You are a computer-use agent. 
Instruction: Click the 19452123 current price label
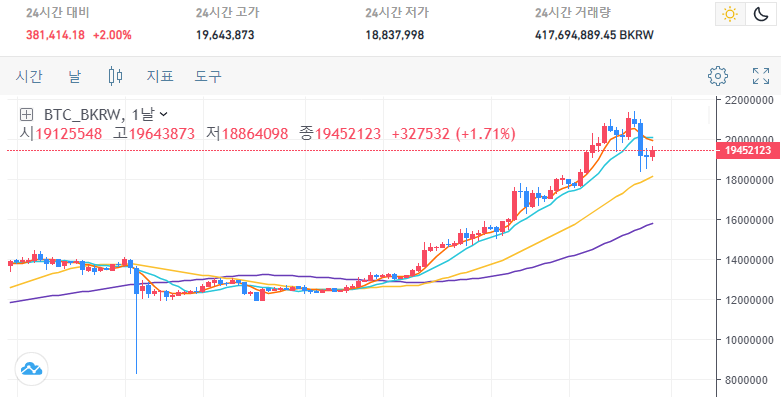pos(748,150)
